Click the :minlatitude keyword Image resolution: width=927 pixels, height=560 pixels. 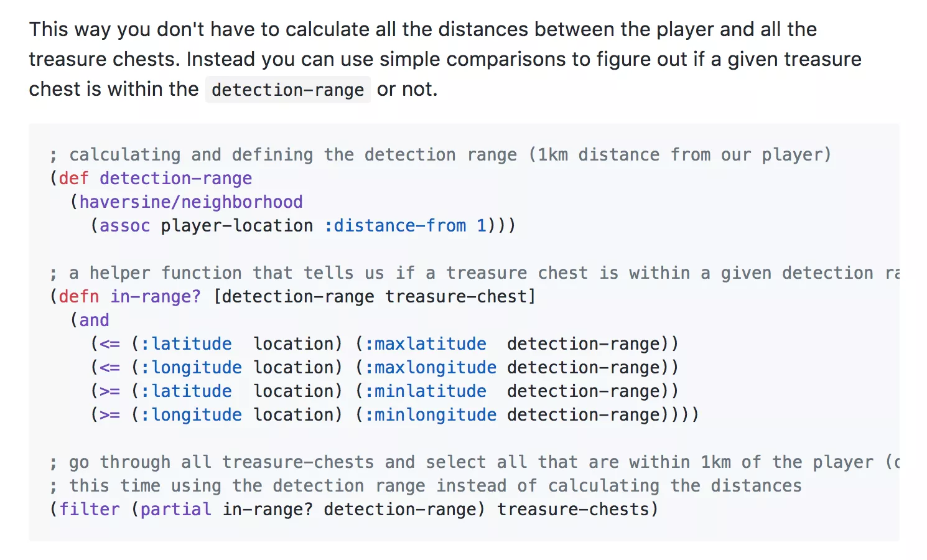[x=426, y=391]
